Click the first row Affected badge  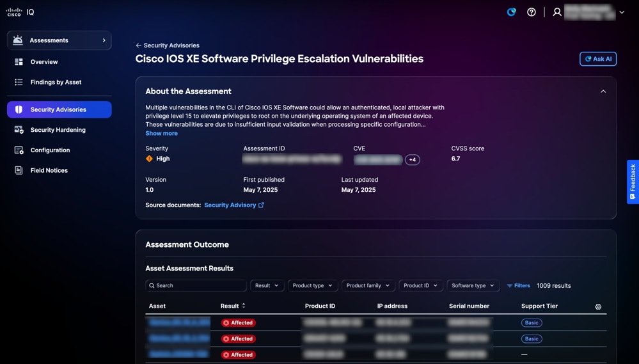point(239,323)
